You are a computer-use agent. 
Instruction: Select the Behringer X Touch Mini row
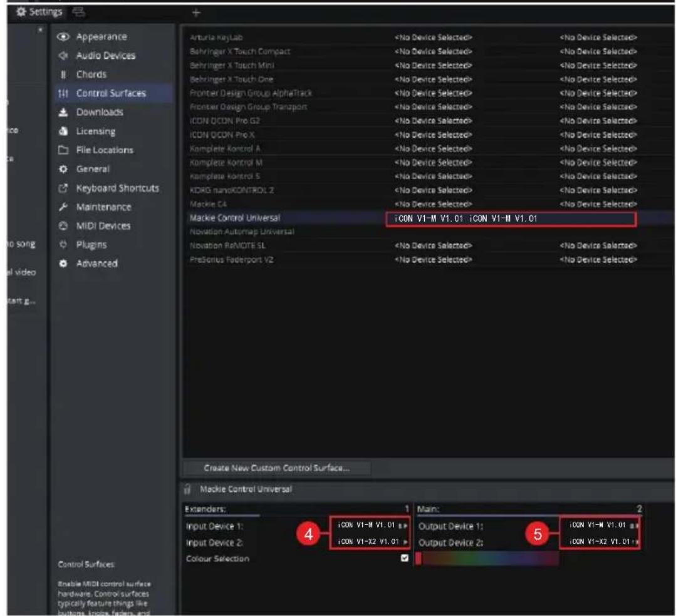429,66
